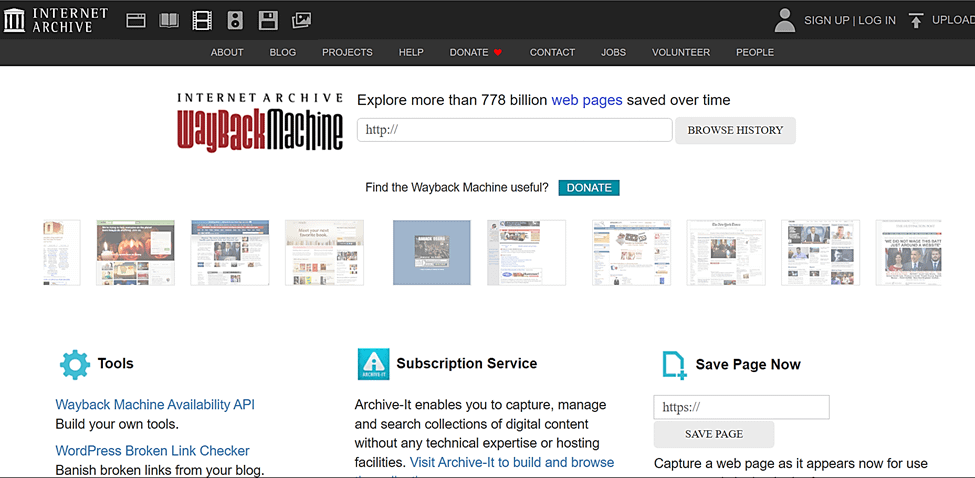Open the Audio speaker icon
975x478 pixels.
pos(235,21)
